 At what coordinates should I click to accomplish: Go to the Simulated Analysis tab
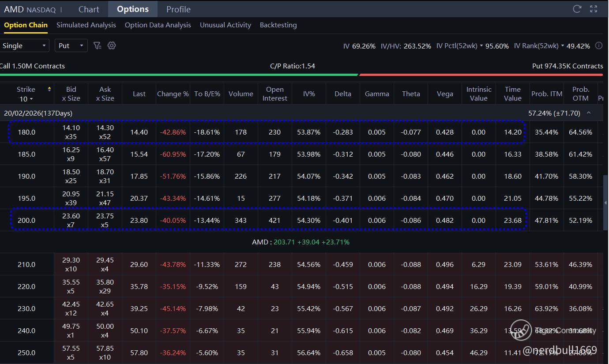[x=86, y=25]
